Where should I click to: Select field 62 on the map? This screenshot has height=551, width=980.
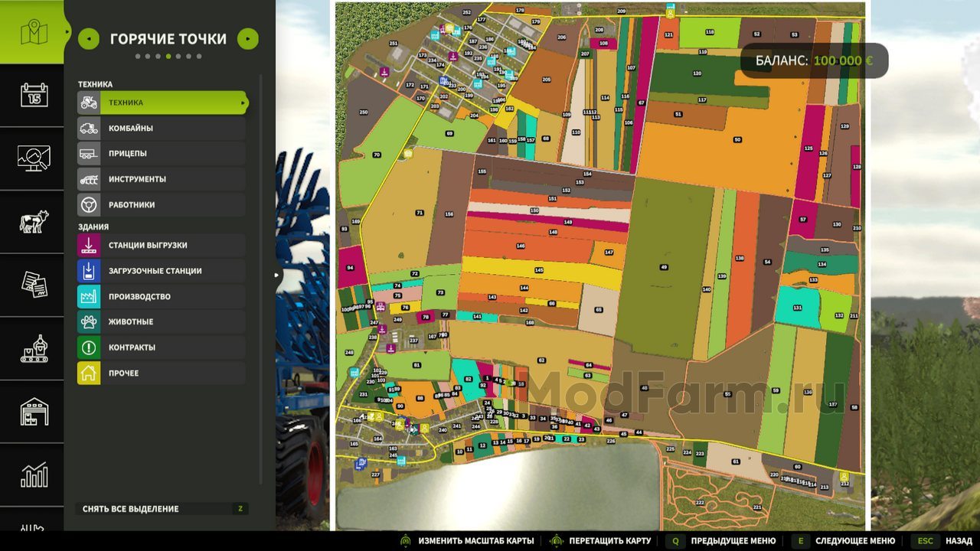(x=541, y=360)
